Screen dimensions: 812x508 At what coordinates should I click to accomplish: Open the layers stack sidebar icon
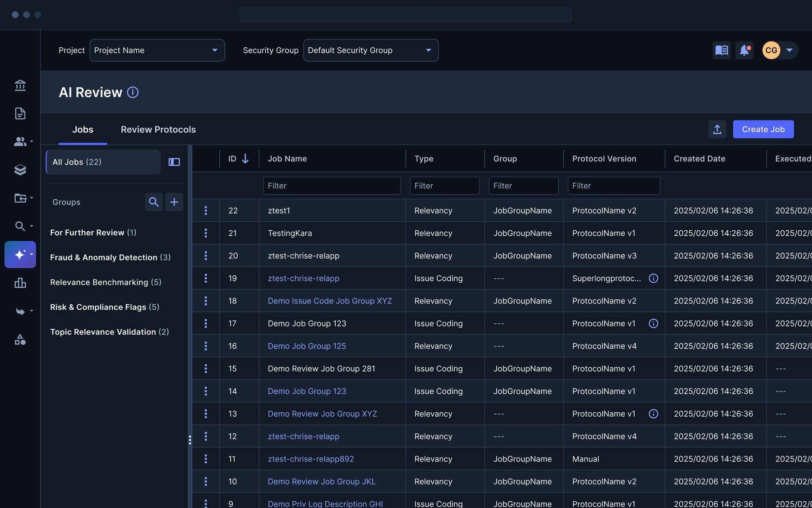[20, 170]
